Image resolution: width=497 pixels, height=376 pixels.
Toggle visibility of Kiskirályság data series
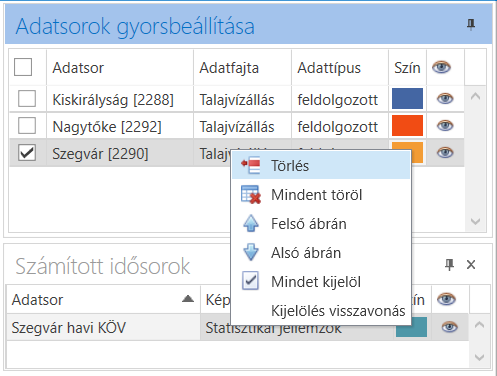click(445, 99)
